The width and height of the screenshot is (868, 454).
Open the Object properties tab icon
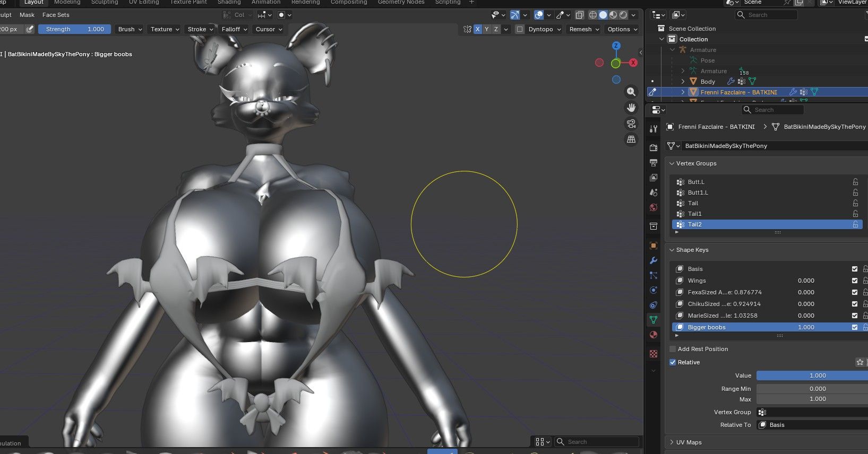point(654,246)
